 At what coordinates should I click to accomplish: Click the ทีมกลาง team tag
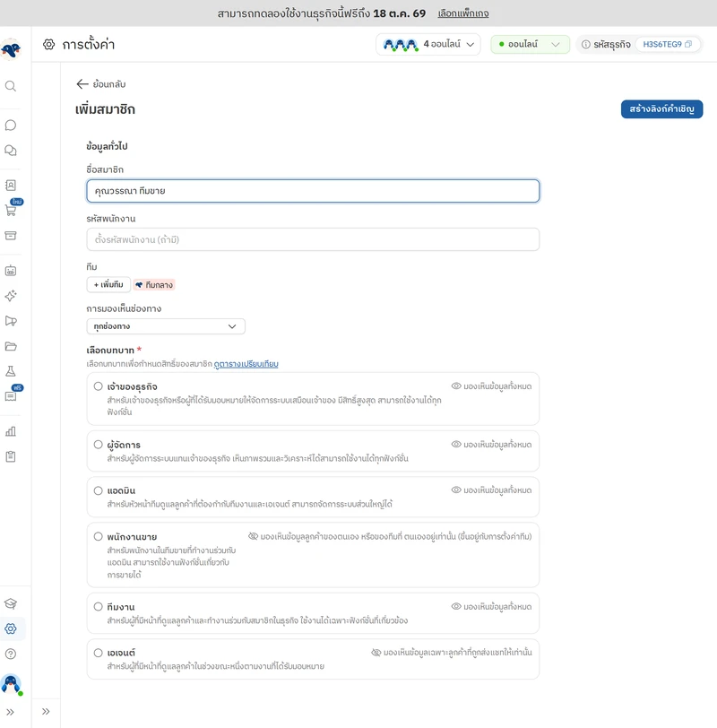154,284
